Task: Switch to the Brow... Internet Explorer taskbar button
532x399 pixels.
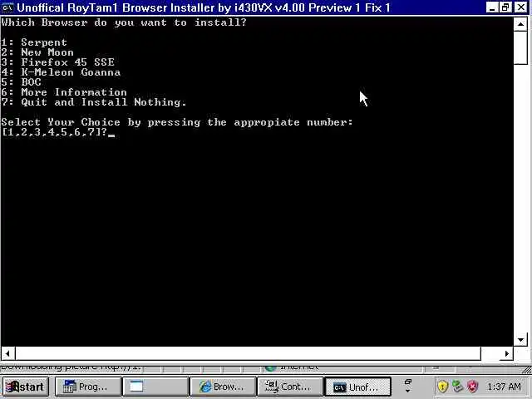Action: pos(223,387)
